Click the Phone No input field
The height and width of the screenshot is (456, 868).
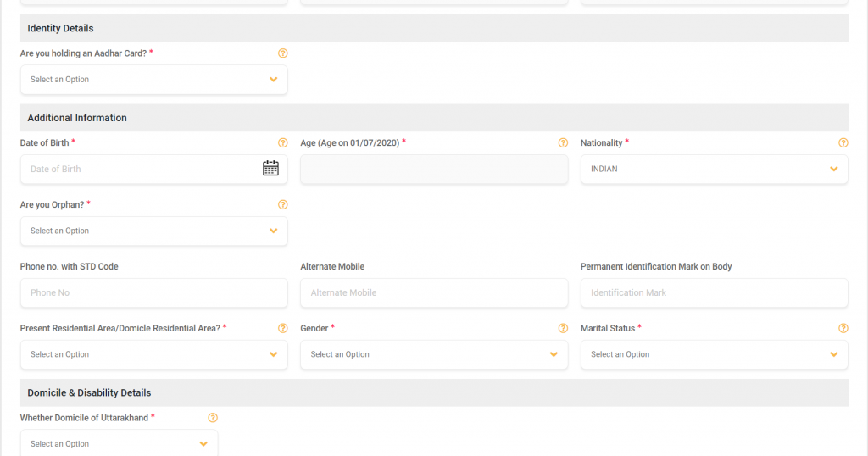(x=154, y=292)
